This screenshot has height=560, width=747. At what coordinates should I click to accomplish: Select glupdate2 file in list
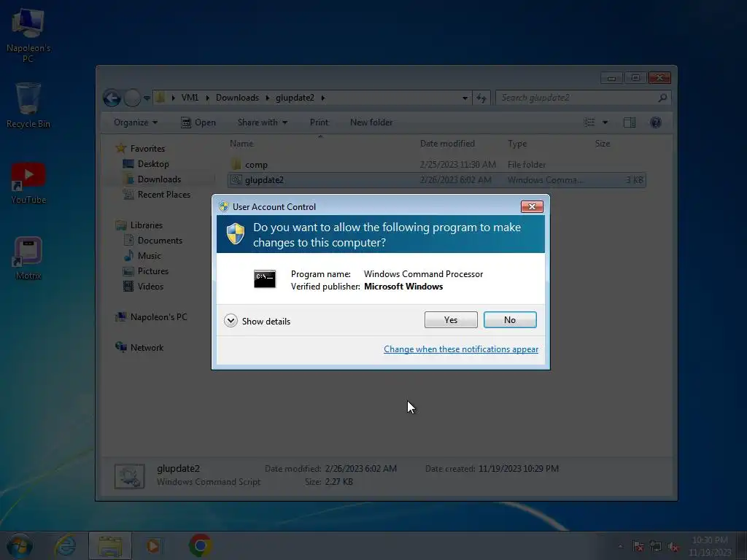(x=436, y=180)
